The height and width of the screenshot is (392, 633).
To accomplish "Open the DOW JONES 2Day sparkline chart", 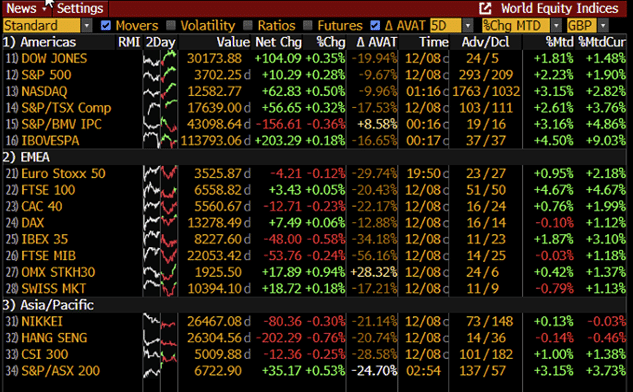I will tap(160, 59).
